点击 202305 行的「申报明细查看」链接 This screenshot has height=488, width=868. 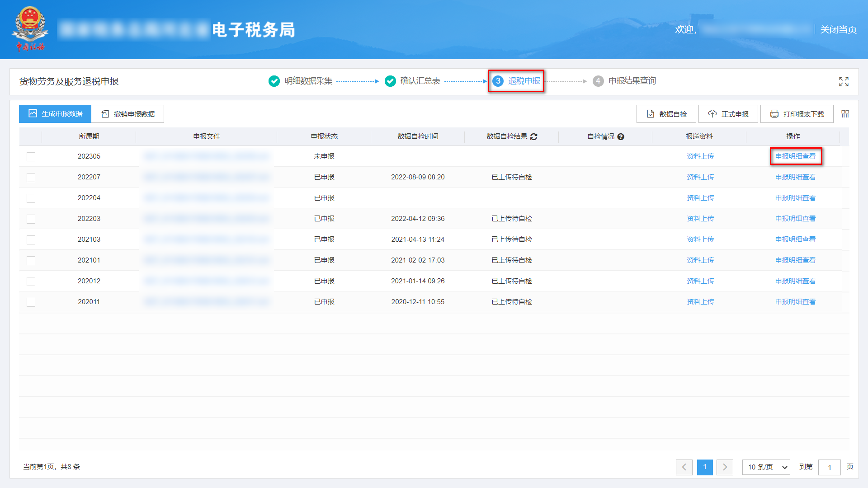click(796, 156)
